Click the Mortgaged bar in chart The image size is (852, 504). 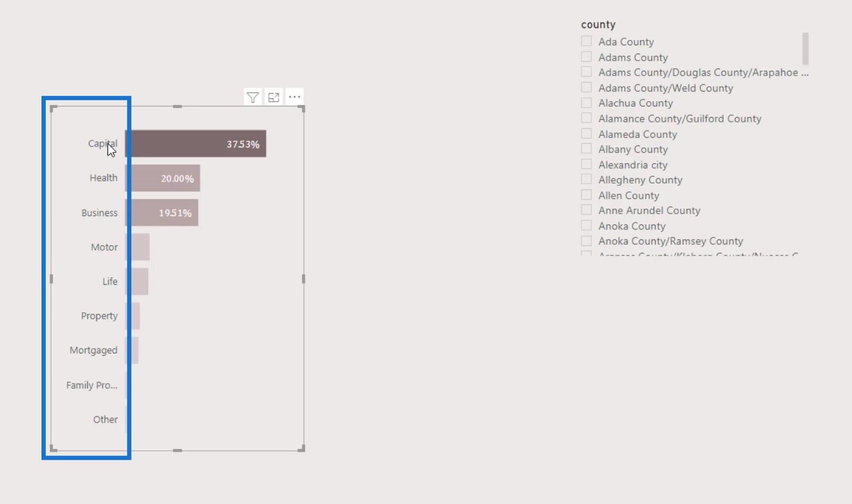point(132,350)
